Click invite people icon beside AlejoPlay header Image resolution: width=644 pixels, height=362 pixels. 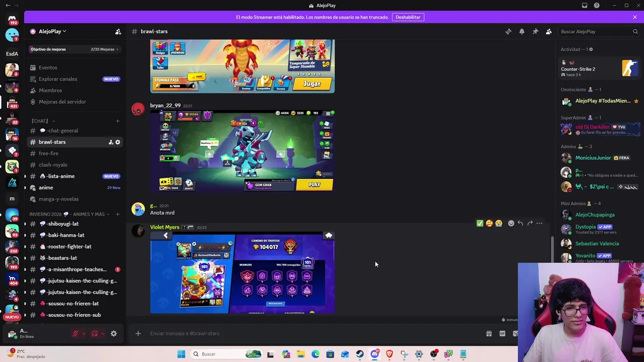pyautogui.click(x=118, y=31)
